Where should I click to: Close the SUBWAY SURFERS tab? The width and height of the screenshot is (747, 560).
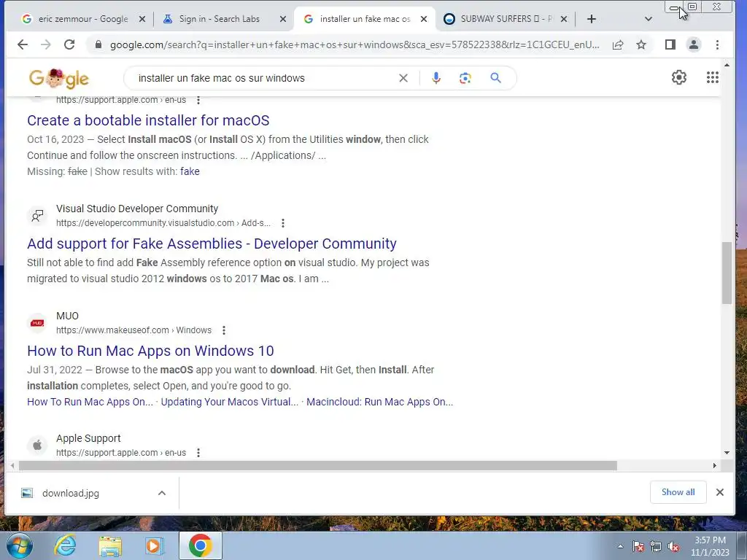coord(564,19)
